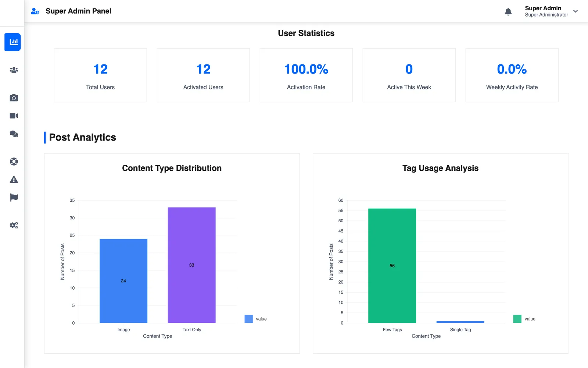Click the Super Admin Panel title

pyautogui.click(x=78, y=11)
